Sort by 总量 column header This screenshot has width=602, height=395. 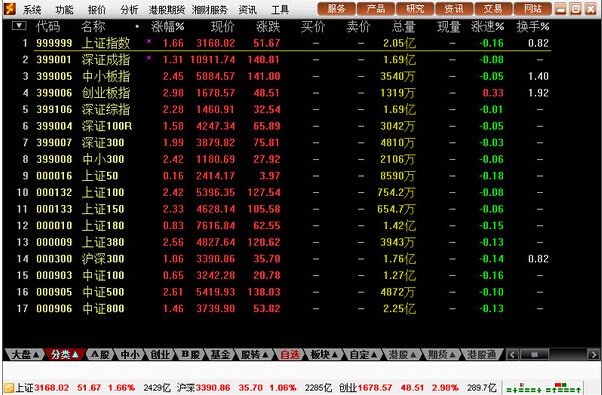(404, 26)
